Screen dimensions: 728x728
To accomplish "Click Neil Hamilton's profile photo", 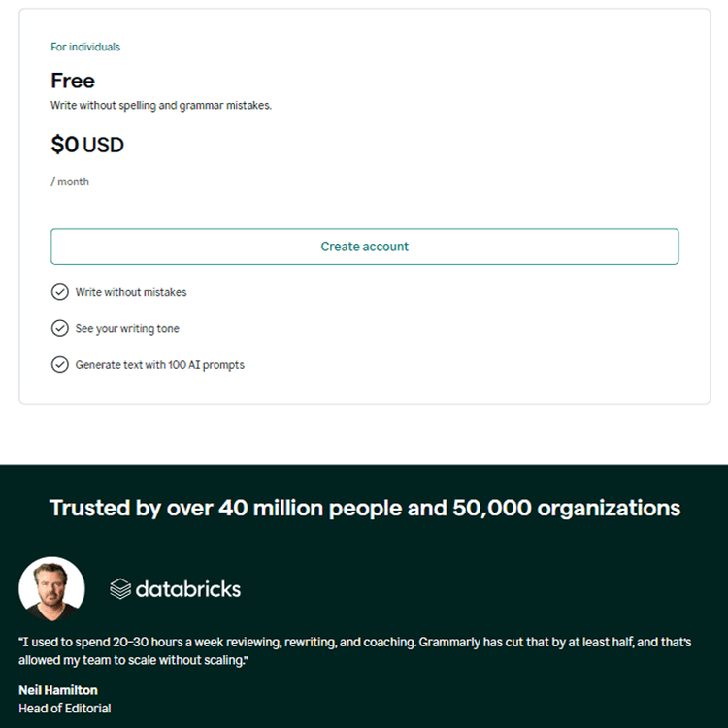I will tap(51, 589).
